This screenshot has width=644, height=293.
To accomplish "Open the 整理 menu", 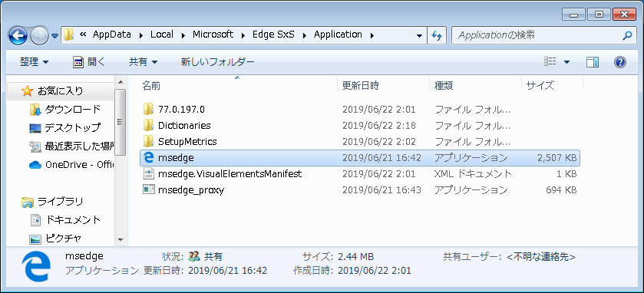I will pyautogui.click(x=34, y=62).
